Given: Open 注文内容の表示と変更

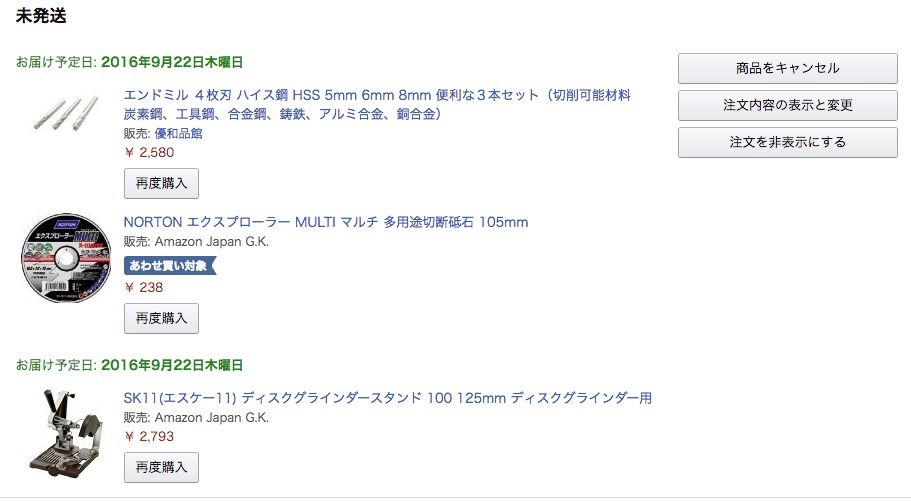Looking at the screenshot, I should tap(787, 105).
